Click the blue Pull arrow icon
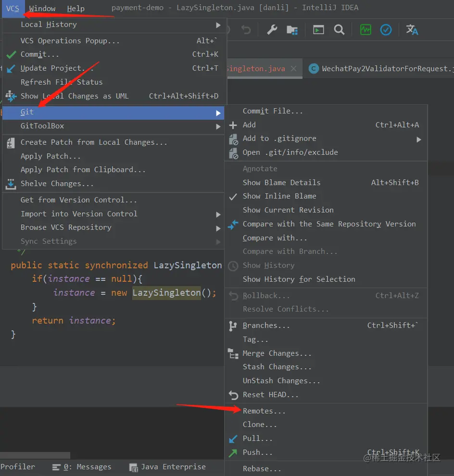Image resolution: width=454 pixels, height=476 pixels. pyautogui.click(x=233, y=439)
